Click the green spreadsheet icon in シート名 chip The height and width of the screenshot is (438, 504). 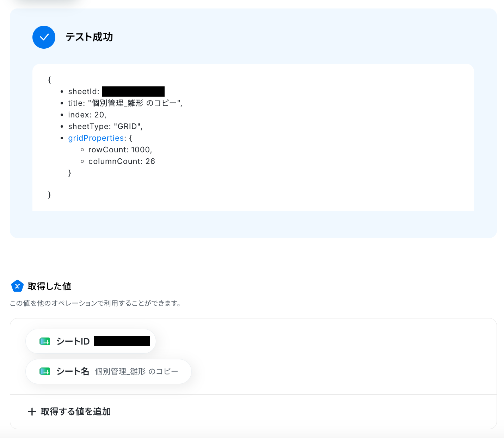[45, 371]
